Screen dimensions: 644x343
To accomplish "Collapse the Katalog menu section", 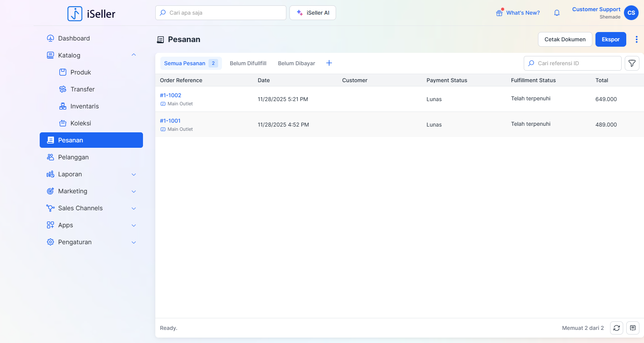I will (x=134, y=55).
